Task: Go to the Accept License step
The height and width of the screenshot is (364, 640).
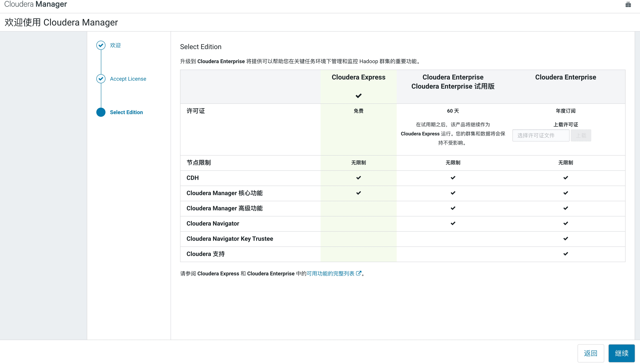Action: point(128,79)
